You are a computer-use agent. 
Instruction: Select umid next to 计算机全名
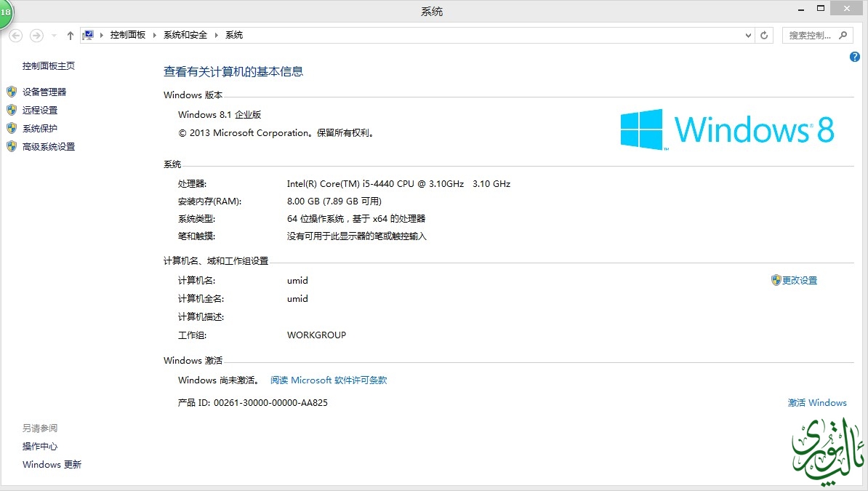tap(297, 299)
